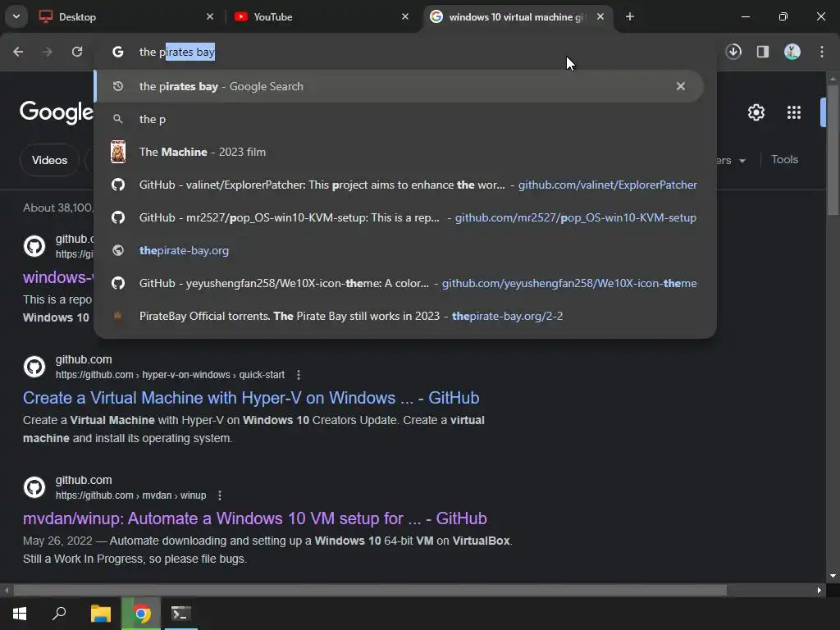Filter results by Videos

point(49,160)
